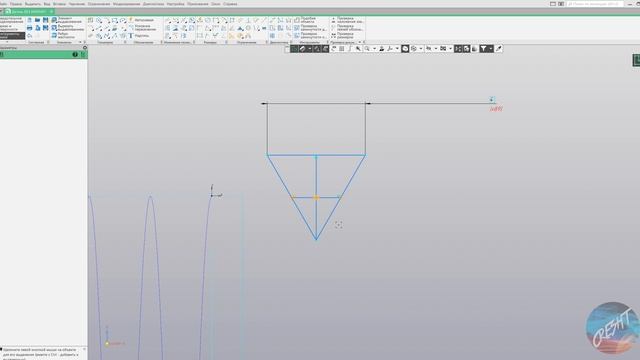The height and width of the screenshot is (360, 640).
Task: Select the orange midpoint on the triangle
Action: click(316, 198)
